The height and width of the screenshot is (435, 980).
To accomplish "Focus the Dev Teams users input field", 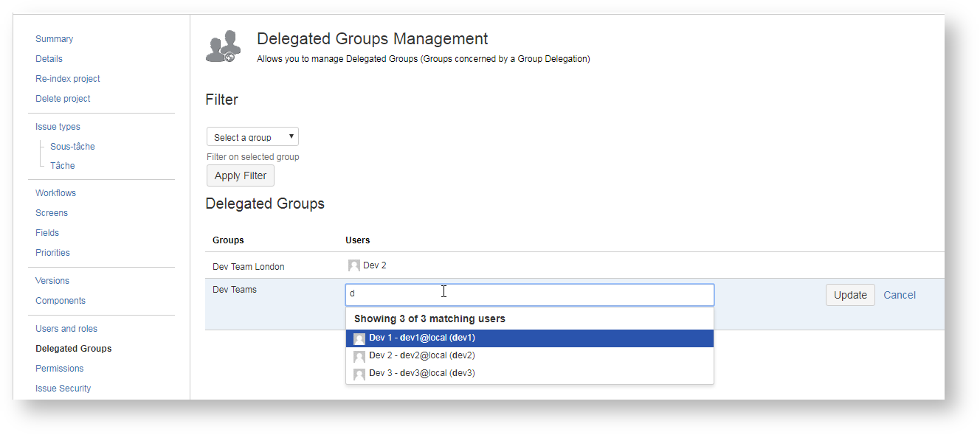I will (x=529, y=294).
